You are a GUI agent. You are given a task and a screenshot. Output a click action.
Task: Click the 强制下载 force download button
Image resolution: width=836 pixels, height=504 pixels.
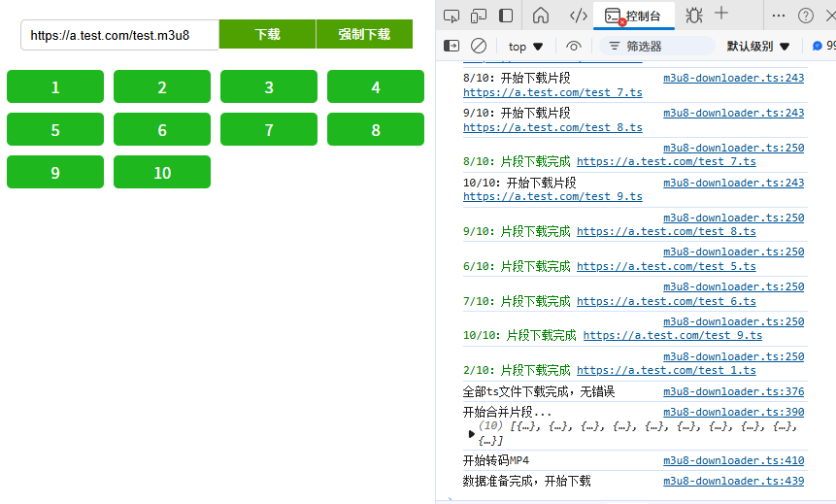pos(364,34)
